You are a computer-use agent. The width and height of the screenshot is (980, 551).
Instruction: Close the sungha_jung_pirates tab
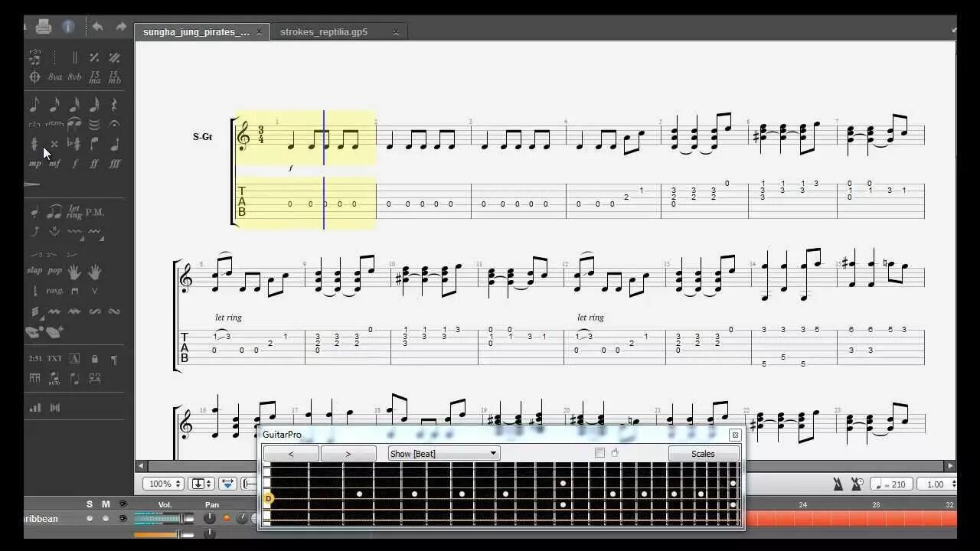pyautogui.click(x=259, y=32)
